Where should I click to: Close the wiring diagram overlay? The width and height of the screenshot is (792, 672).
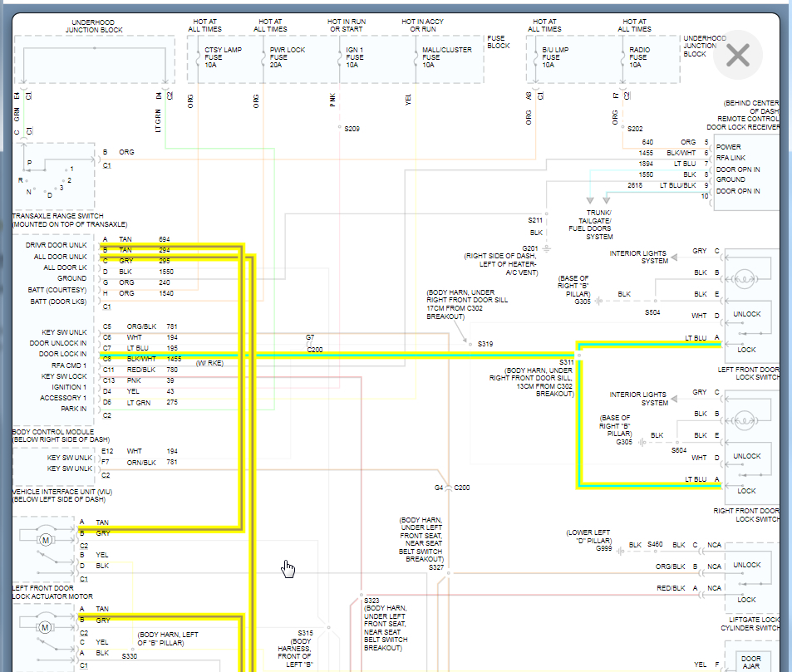[x=737, y=55]
